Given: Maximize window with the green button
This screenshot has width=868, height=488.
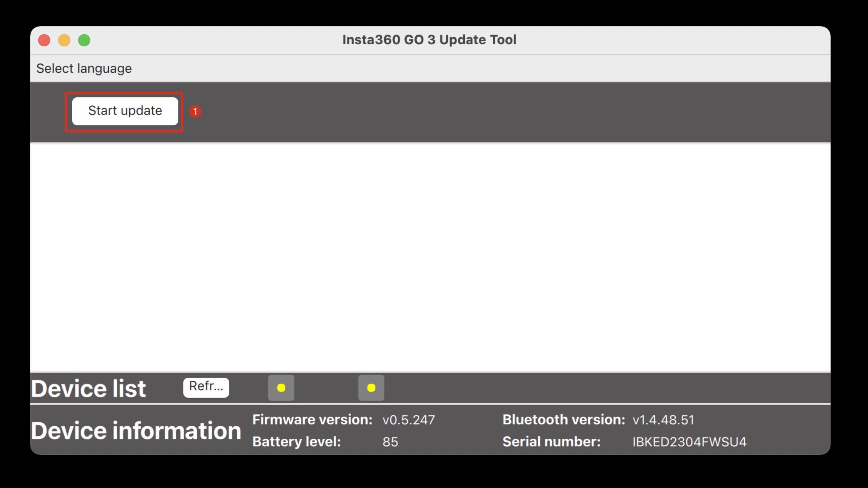Looking at the screenshot, I should coord(84,40).
